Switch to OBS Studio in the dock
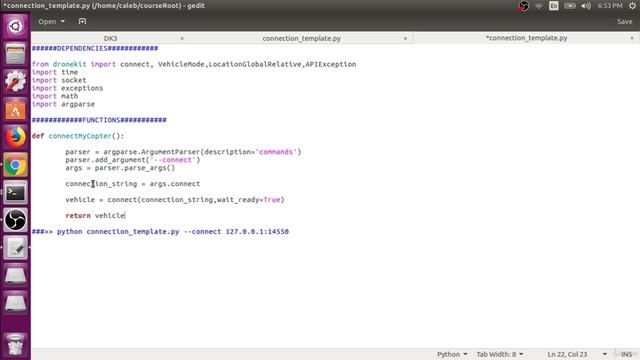 coord(15,220)
